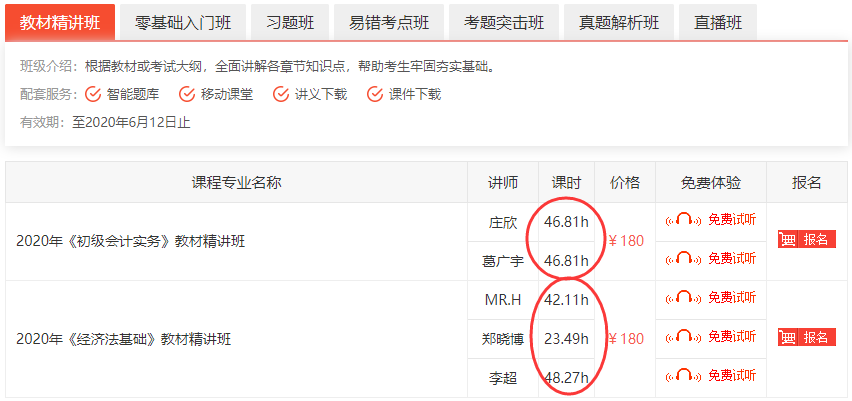Click headphone icon in 庄欣 row
This screenshot has height=401, width=852.
[686, 219]
